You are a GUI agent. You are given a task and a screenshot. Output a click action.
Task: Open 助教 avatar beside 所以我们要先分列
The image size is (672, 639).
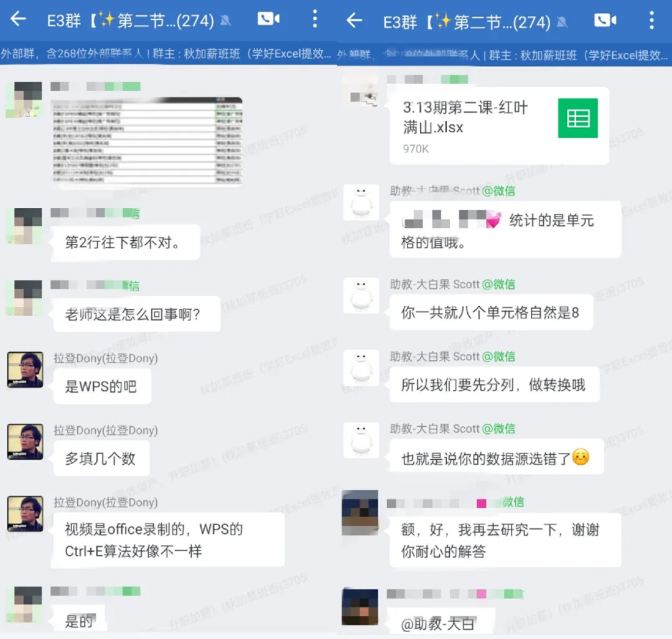[x=362, y=368]
